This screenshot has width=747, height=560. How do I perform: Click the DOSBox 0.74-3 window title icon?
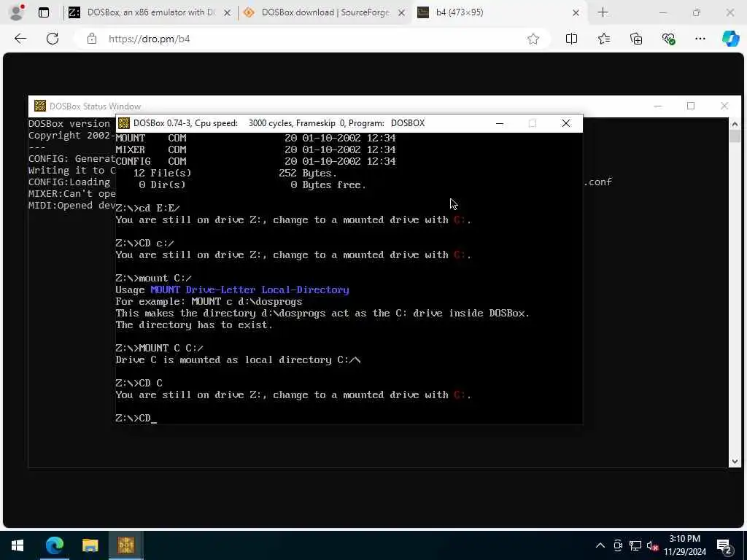tap(124, 123)
